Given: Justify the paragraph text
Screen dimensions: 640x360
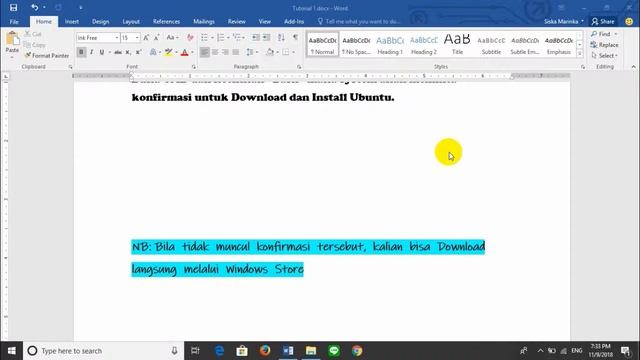Looking at the screenshot, I should (x=236, y=52).
